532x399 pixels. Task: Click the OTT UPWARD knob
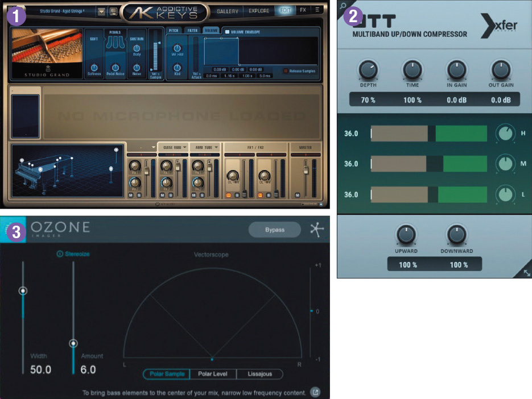(x=406, y=234)
